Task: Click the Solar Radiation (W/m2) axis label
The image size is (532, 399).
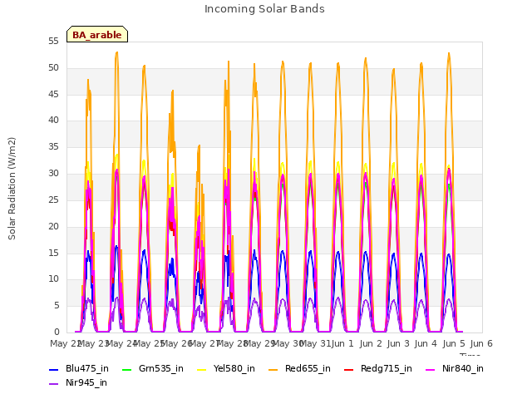Action: pyautogui.click(x=12, y=189)
